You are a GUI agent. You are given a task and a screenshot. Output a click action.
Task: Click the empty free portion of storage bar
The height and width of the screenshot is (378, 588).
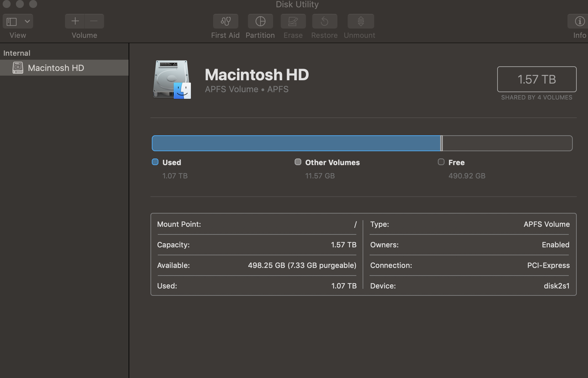507,143
